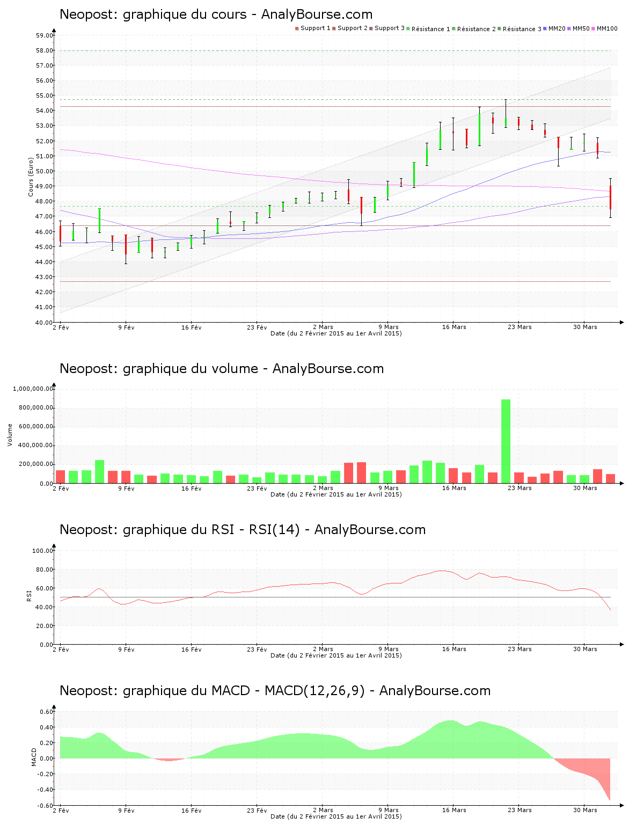The height and width of the screenshot is (832, 644).
Task: Click the -0.40 tick on MACD axis
Action: click(45, 790)
